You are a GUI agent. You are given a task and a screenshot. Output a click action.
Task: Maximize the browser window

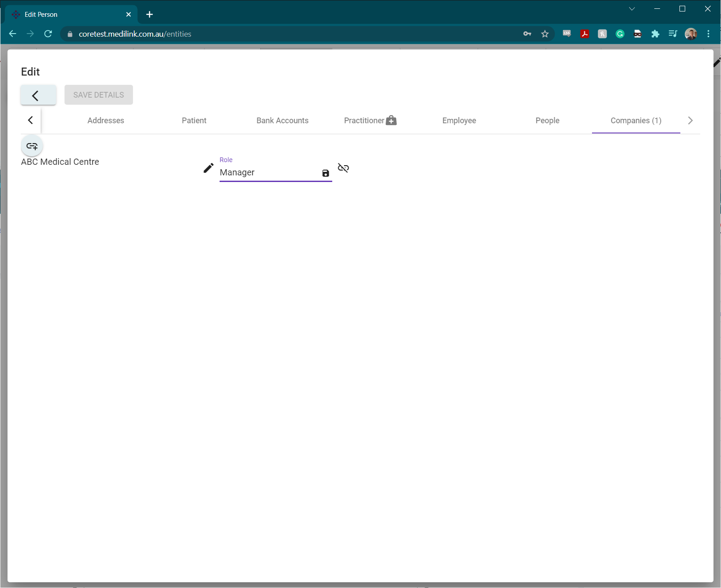click(x=682, y=9)
